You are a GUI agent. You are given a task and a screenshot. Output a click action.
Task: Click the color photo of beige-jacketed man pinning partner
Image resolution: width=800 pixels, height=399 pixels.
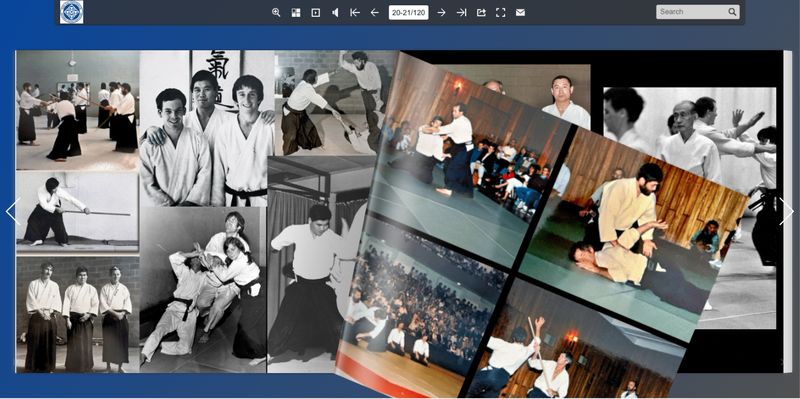(633, 235)
